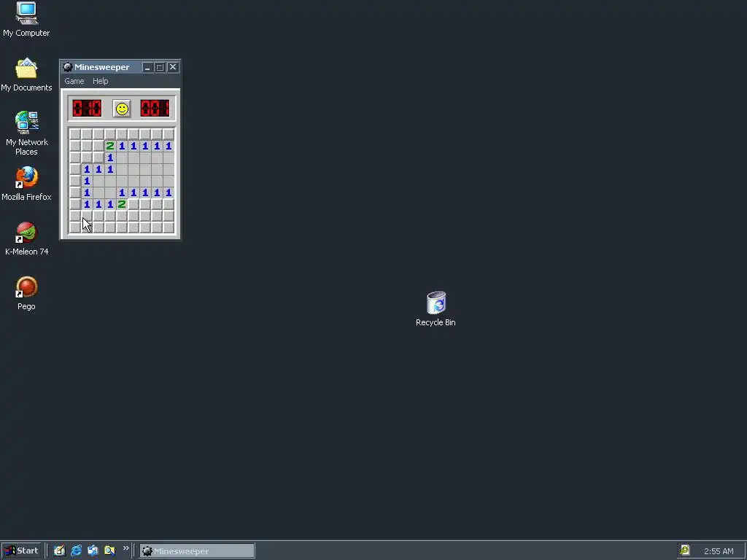Select the Pego desktop shortcut

[x=26, y=293]
